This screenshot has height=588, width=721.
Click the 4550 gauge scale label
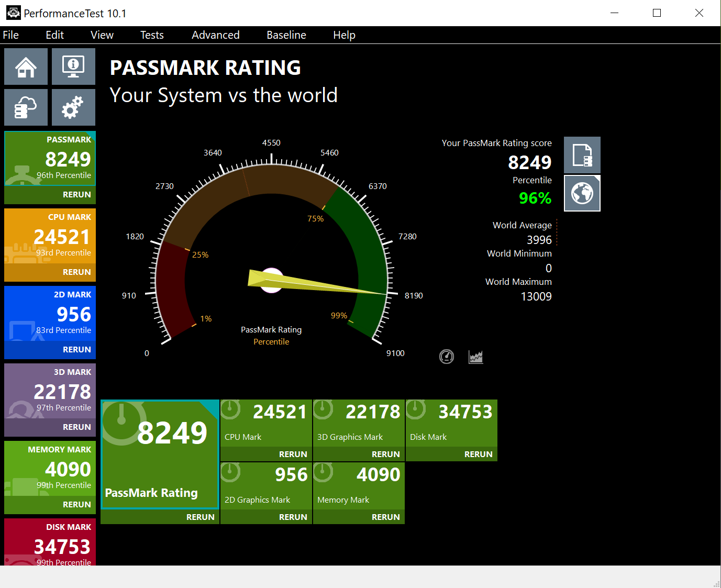pyautogui.click(x=271, y=143)
